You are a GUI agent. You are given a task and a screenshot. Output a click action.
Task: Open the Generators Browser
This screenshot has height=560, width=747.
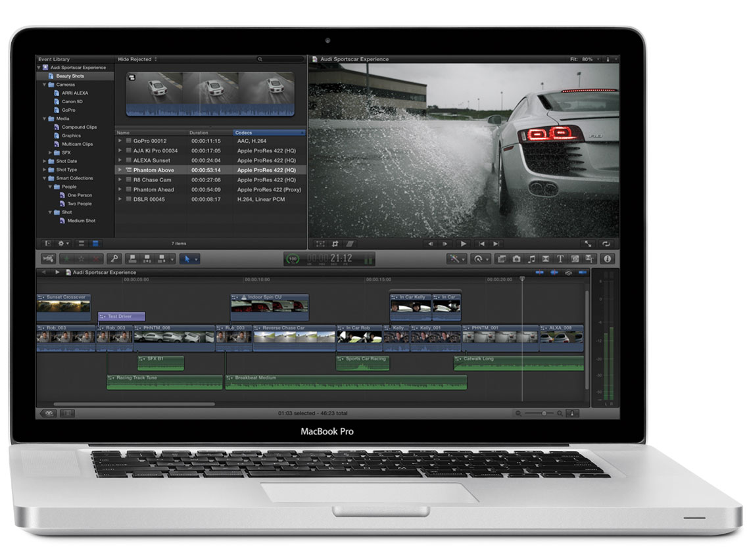(x=575, y=258)
